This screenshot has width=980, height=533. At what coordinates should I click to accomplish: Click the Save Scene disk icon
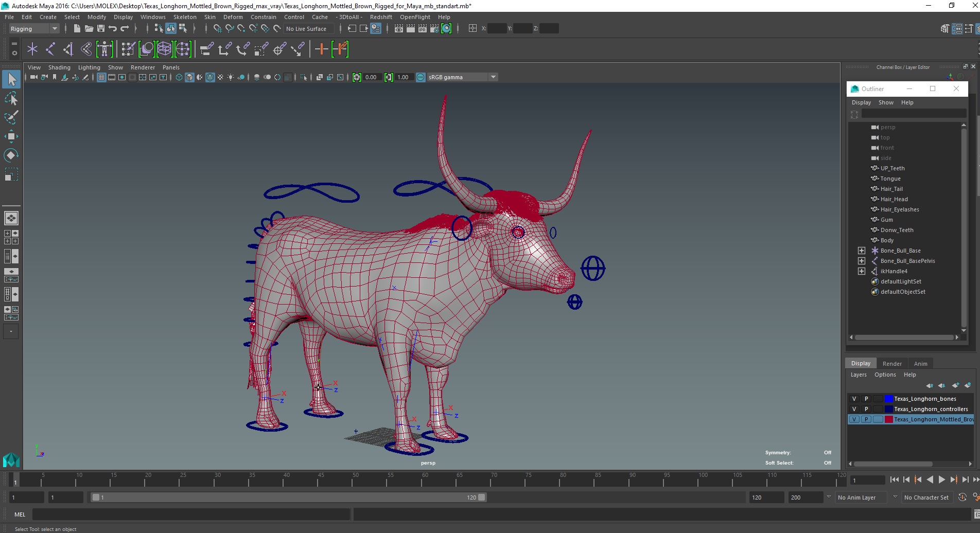click(x=101, y=29)
